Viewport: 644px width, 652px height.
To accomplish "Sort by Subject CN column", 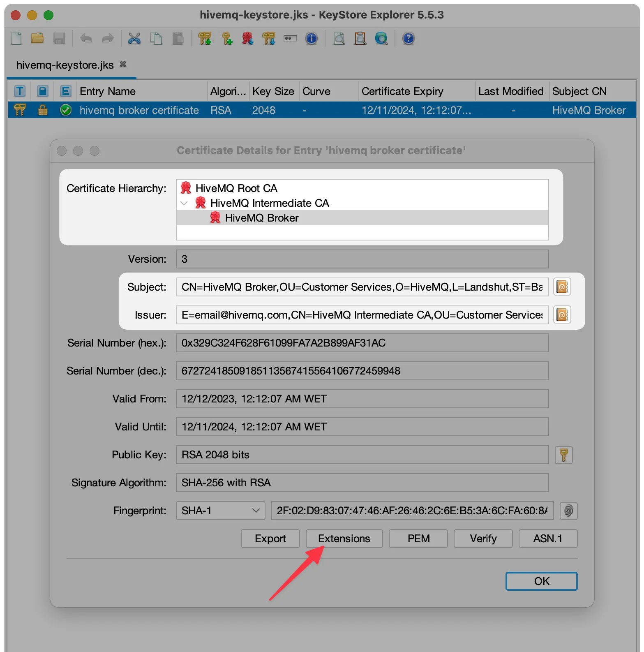I will (592, 91).
